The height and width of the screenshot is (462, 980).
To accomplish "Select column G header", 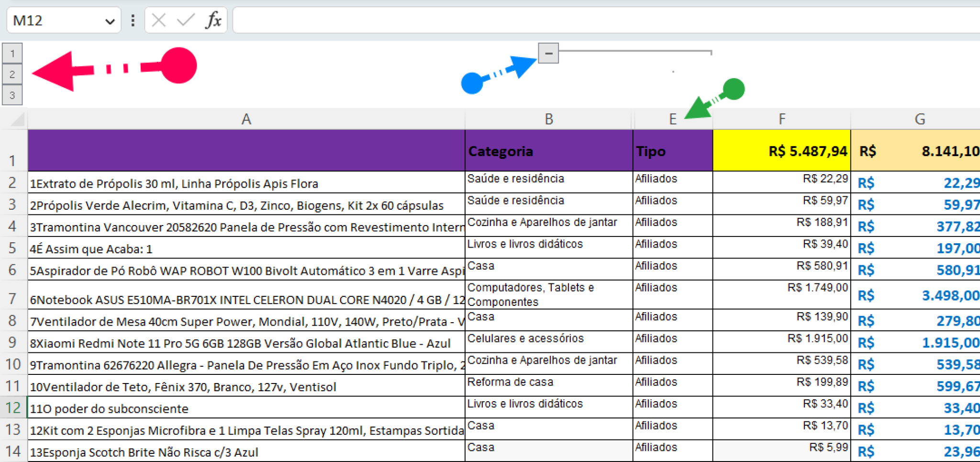I will (919, 119).
